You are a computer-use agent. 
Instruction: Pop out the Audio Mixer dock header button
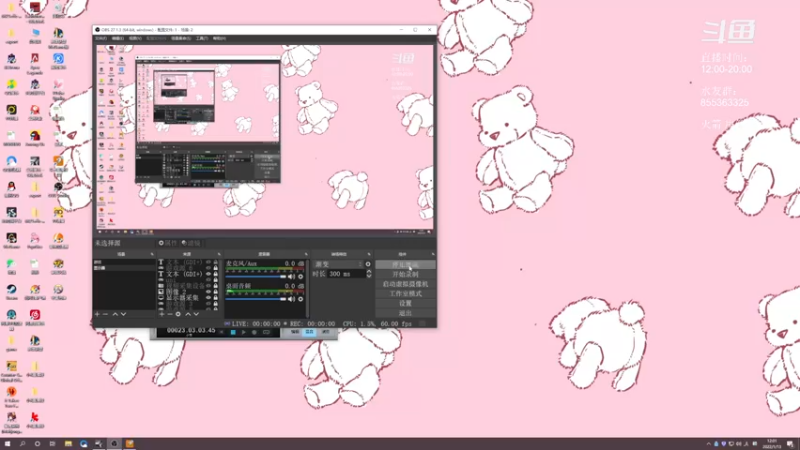click(306, 254)
